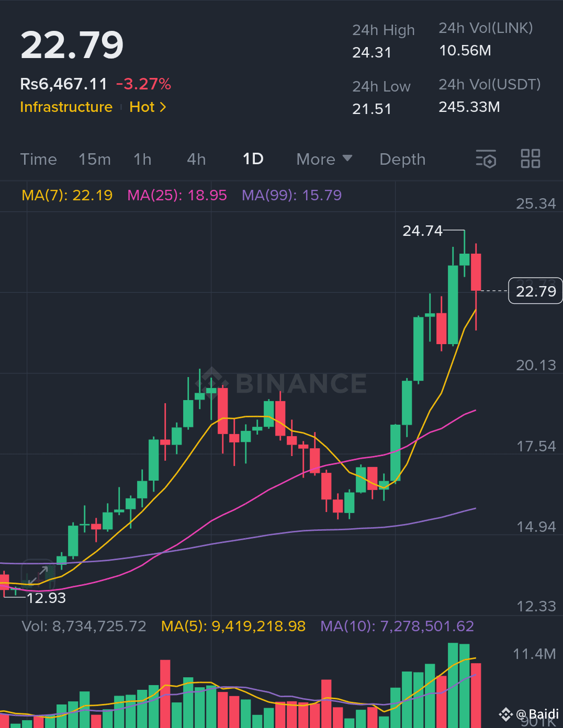Open the four-square grid layout icon
The image size is (563, 728).
(531, 158)
